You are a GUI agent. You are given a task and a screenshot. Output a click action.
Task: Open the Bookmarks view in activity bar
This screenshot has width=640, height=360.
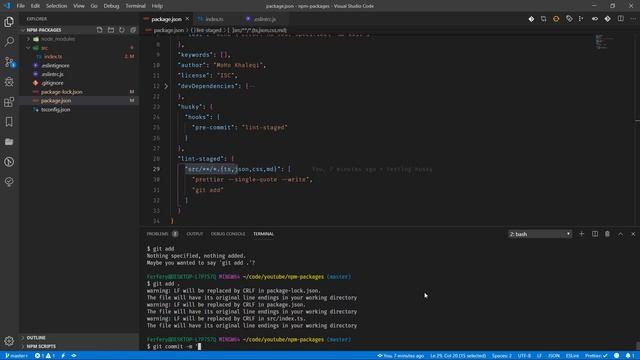(9, 122)
